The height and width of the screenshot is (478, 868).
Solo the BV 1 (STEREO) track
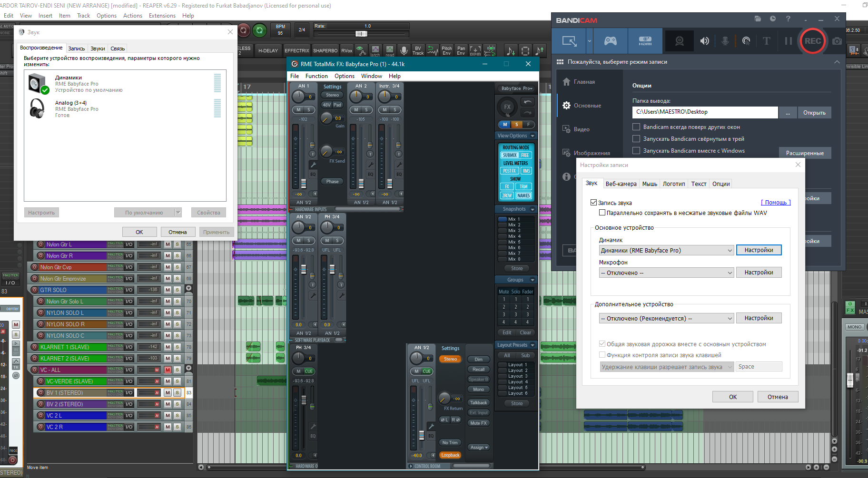click(177, 392)
